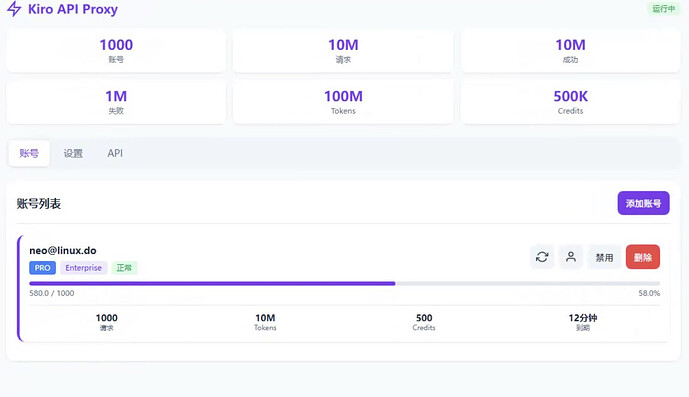The height and width of the screenshot is (397, 689).
Task: Click the PRO badge on the account
Action: point(43,268)
